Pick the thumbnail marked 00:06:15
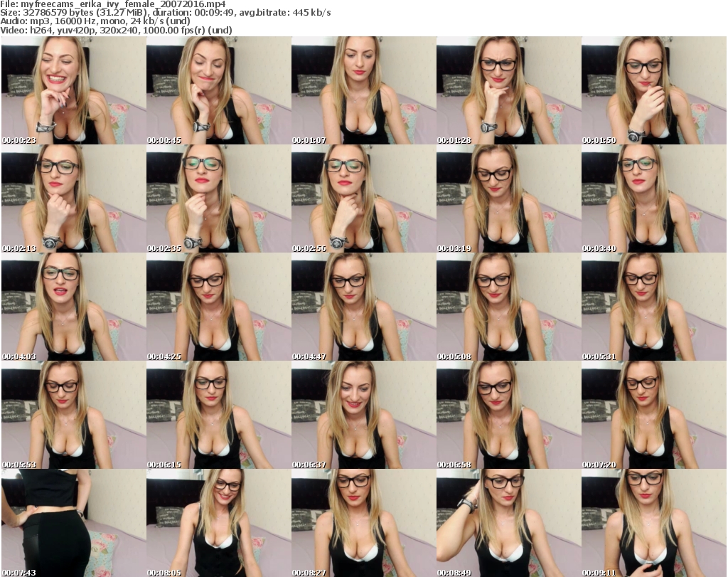The image size is (728, 577). click(x=219, y=415)
